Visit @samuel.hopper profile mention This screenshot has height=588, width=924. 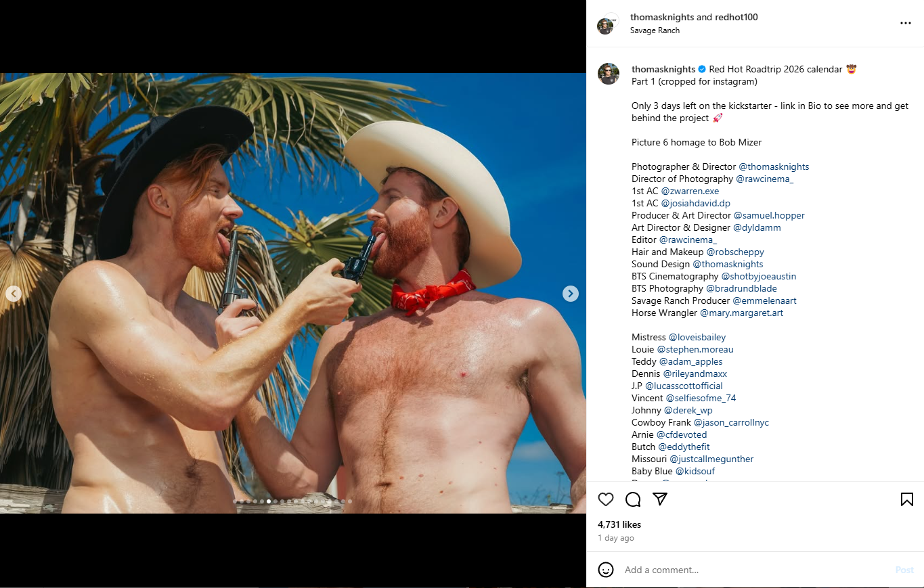(x=769, y=216)
